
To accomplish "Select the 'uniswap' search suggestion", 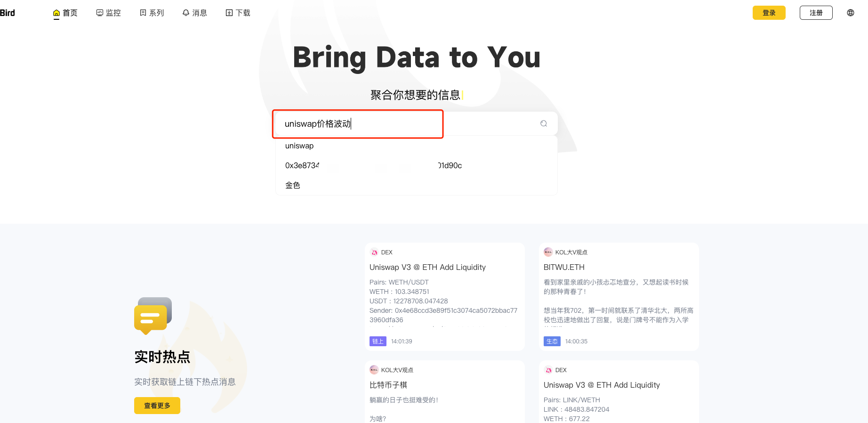I will 299,146.
